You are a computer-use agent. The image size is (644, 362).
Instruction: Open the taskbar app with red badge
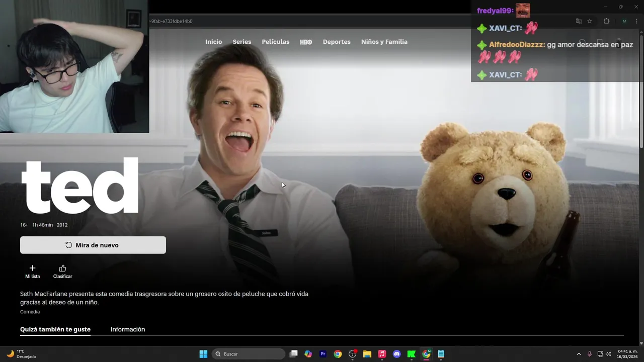click(353, 354)
